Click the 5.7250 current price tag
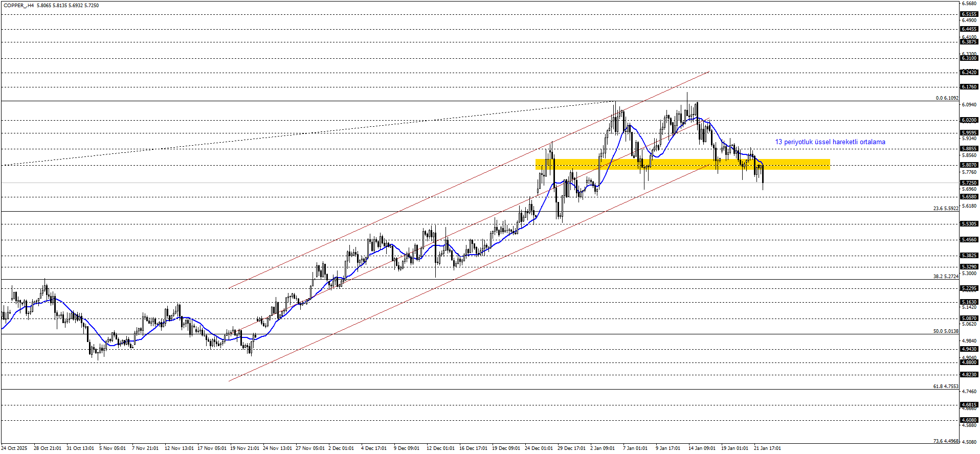This screenshot has width=980, height=454. coord(969,183)
